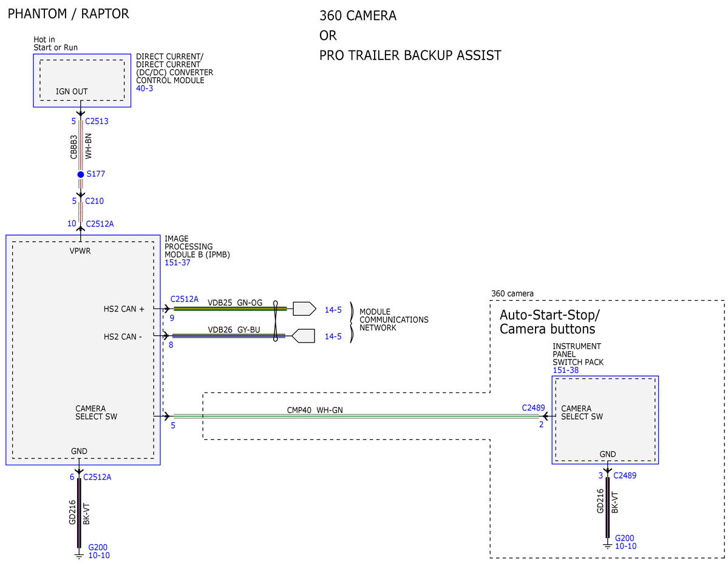Click GD216 label under IPMB

(72, 513)
